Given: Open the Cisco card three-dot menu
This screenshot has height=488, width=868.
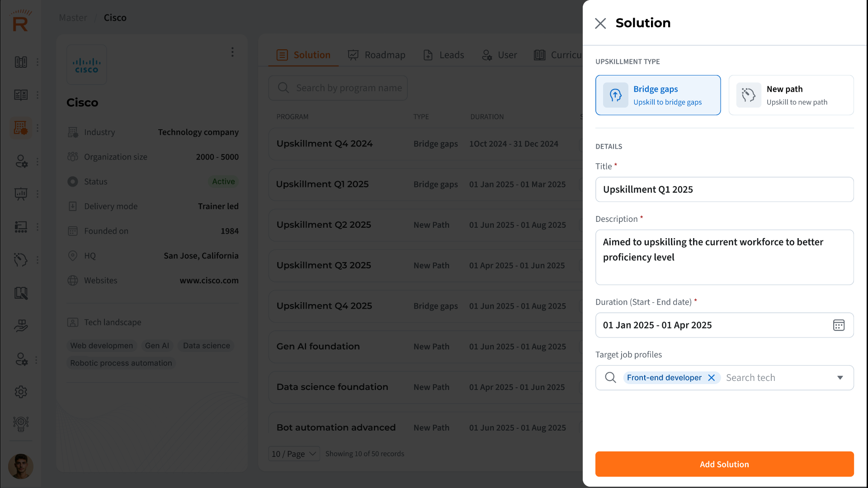Looking at the screenshot, I should pos(232,52).
